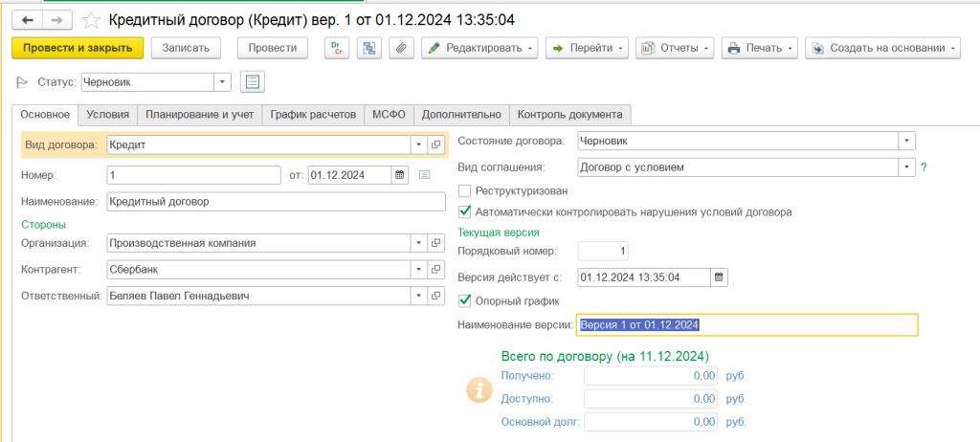
Task: Open the Редактировать menu
Action: pyautogui.click(x=479, y=48)
